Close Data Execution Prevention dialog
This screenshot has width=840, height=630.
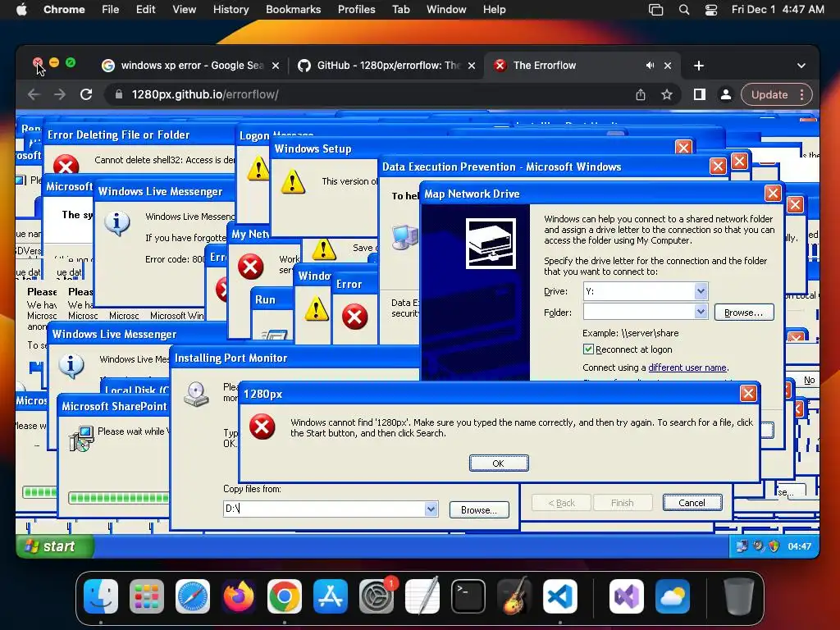(717, 166)
